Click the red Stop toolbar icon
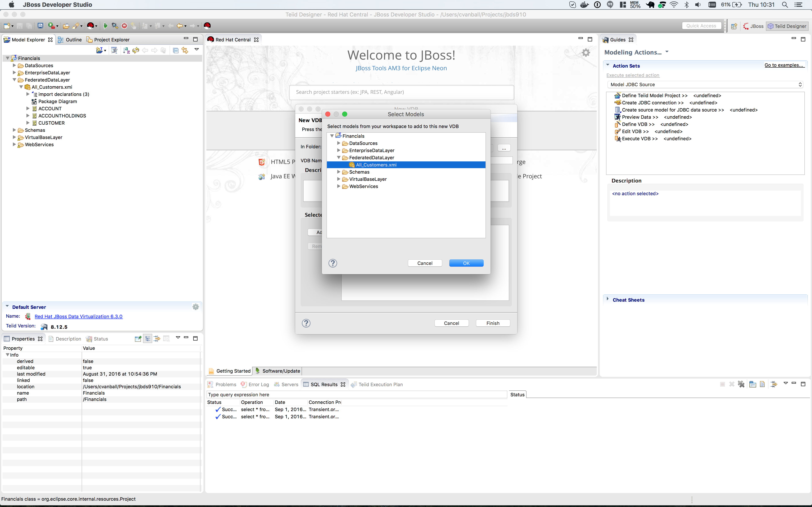 click(x=125, y=26)
